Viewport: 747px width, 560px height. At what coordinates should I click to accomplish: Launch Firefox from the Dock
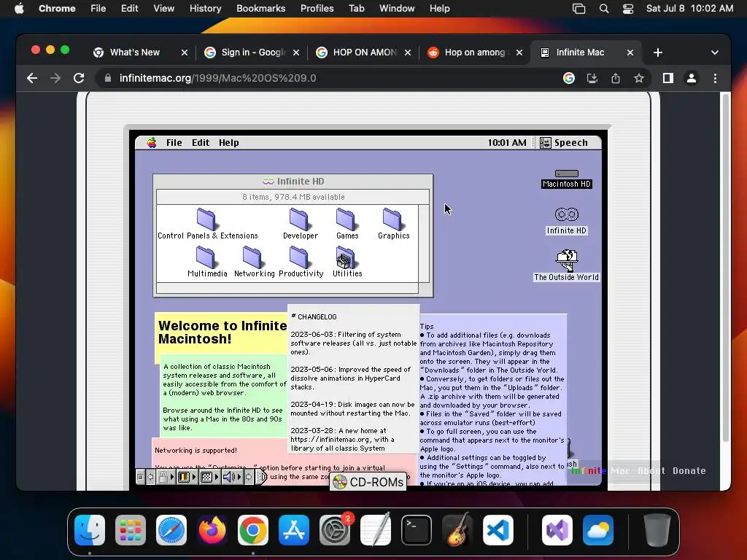212,530
